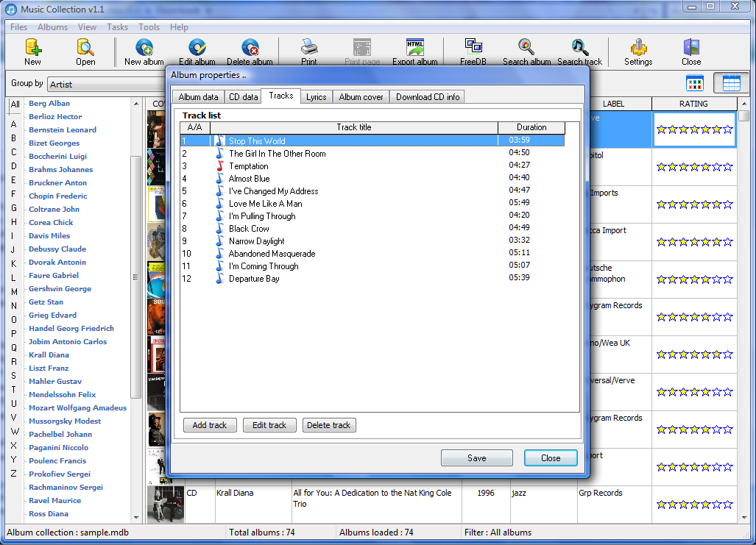Switch to the Lyrics tab
This screenshot has width=756, height=545.
pyautogui.click(x=317, y=97)
